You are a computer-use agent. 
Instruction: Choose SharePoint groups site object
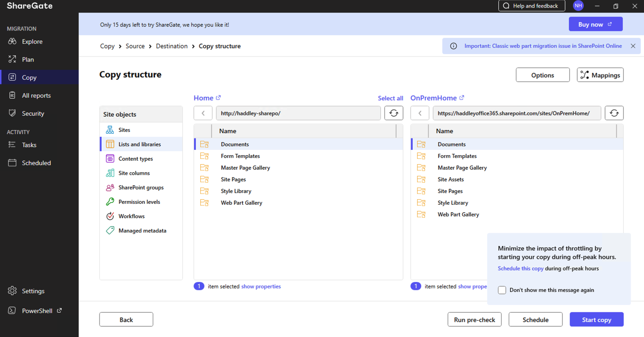[141, 187]
